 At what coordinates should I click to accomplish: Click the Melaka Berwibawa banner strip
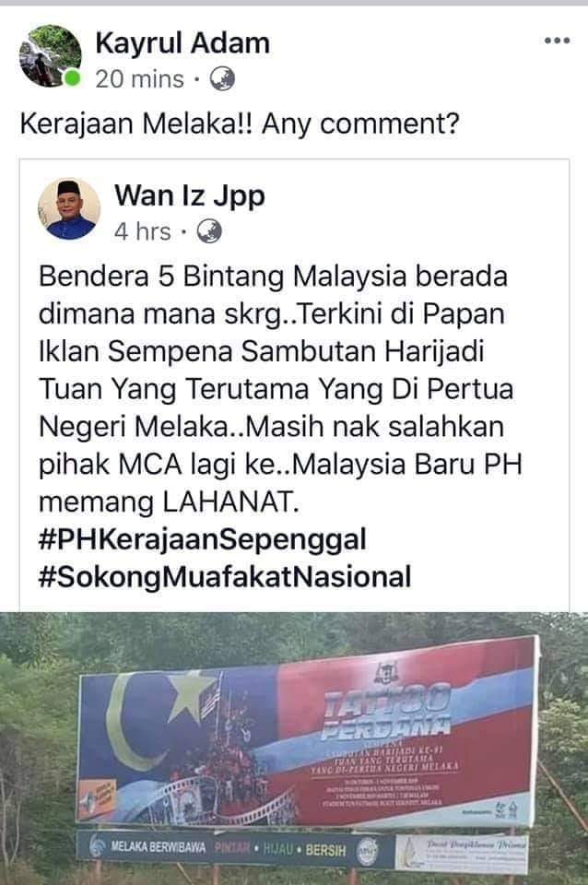pos(235,848)
